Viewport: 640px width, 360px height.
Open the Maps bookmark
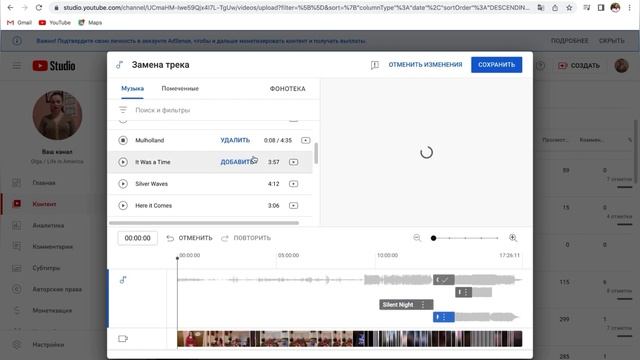click(90, 23)
